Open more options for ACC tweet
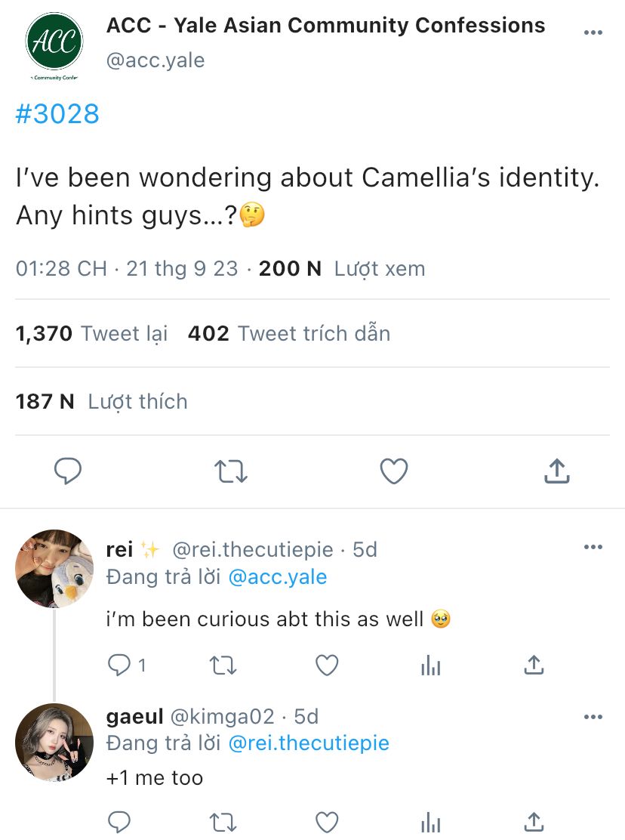The image size is (625, 840). pos(593,32)
